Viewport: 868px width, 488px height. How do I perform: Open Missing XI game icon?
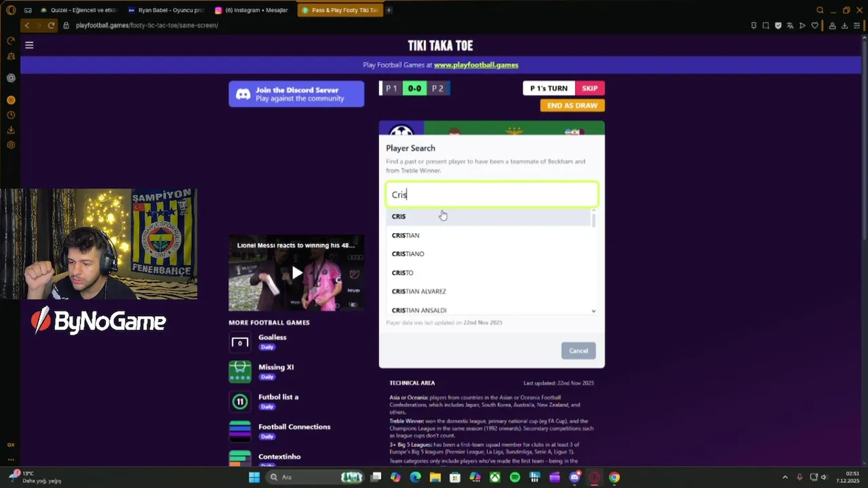click(x=240, y=372)
